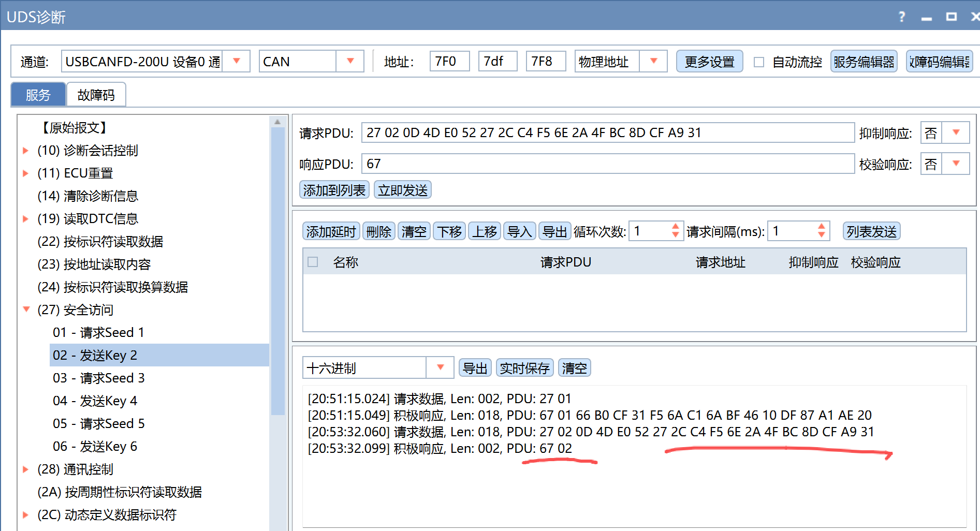Click 添加到列表 button
Viewport: 980px width, 531px height.
coord(334,190)
